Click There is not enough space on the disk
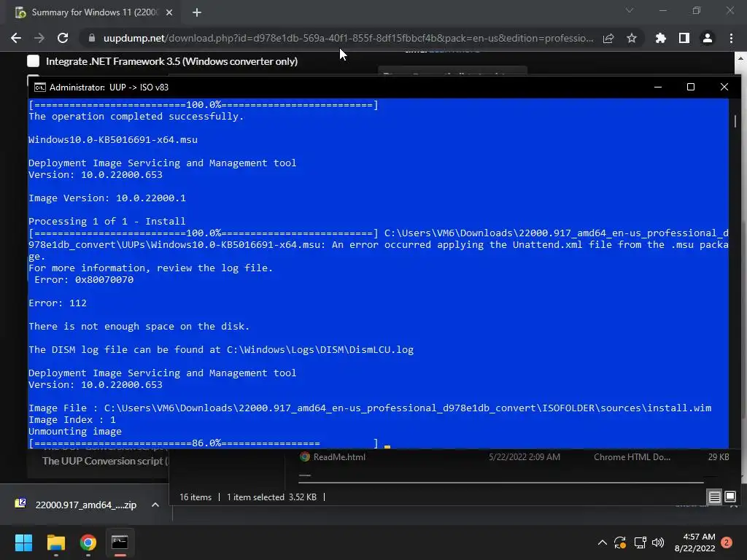This screenshot has height=560, width=747. [139, 326]
